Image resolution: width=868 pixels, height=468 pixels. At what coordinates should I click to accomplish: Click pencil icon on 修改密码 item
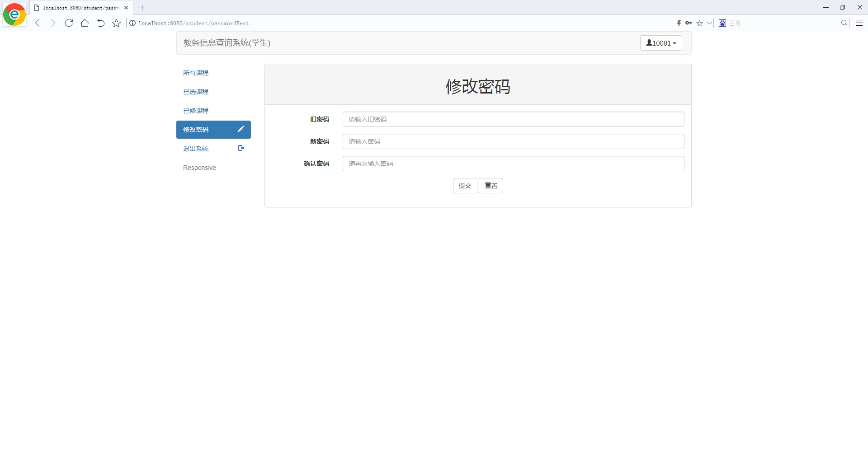(x=241, y=129)
